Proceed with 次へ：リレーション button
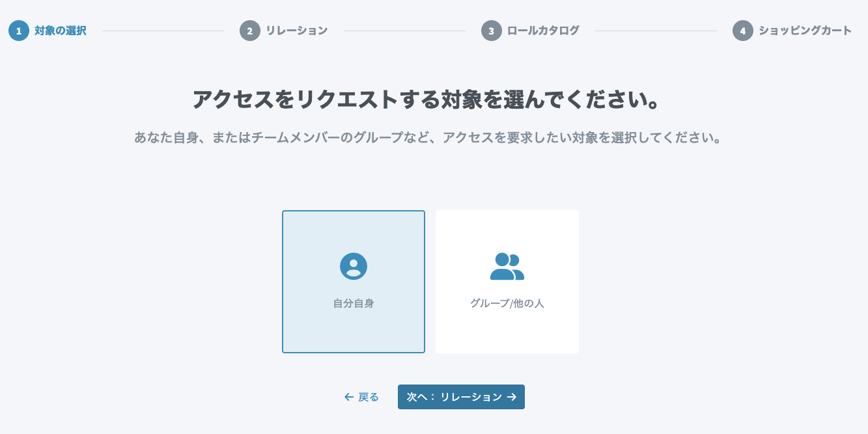This screenshot has height=434, width=868. [x=461, y=397]
